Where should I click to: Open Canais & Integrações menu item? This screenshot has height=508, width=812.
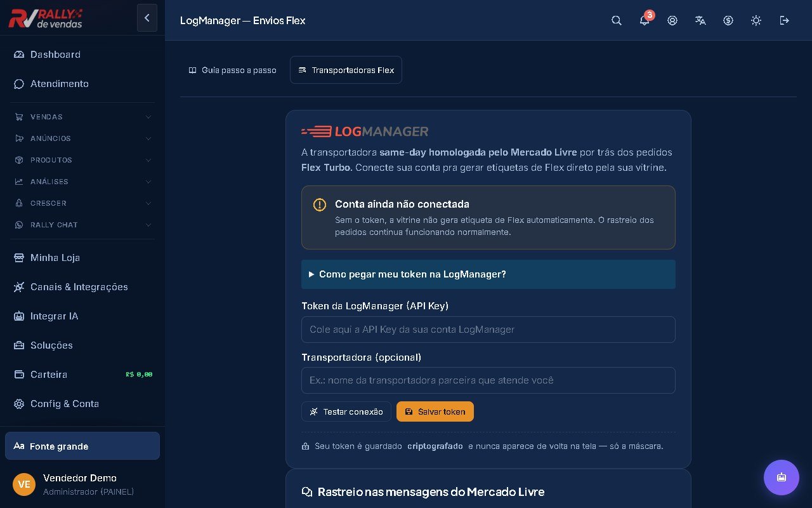[82, 287]
